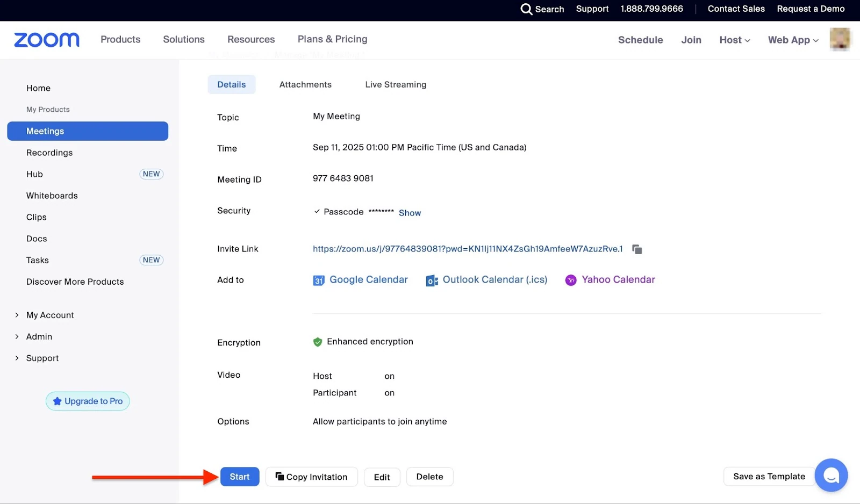This screenshot has height=504, width=860.
Task: Click the Meeting ID 977 6483 9081
Action: point(343,178)
